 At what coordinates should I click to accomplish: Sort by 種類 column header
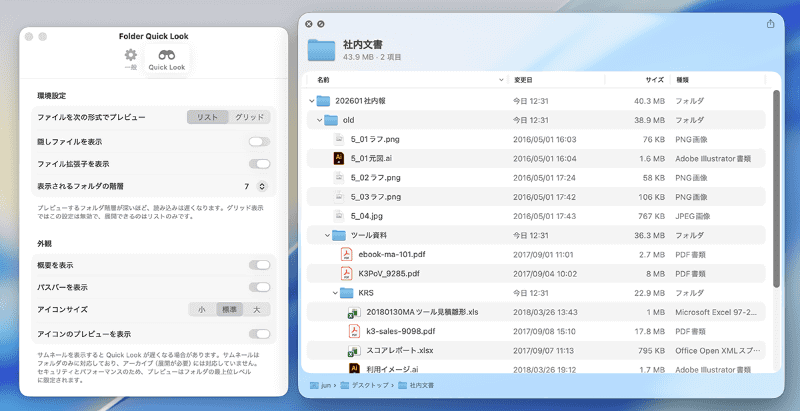tap(682, 80)
